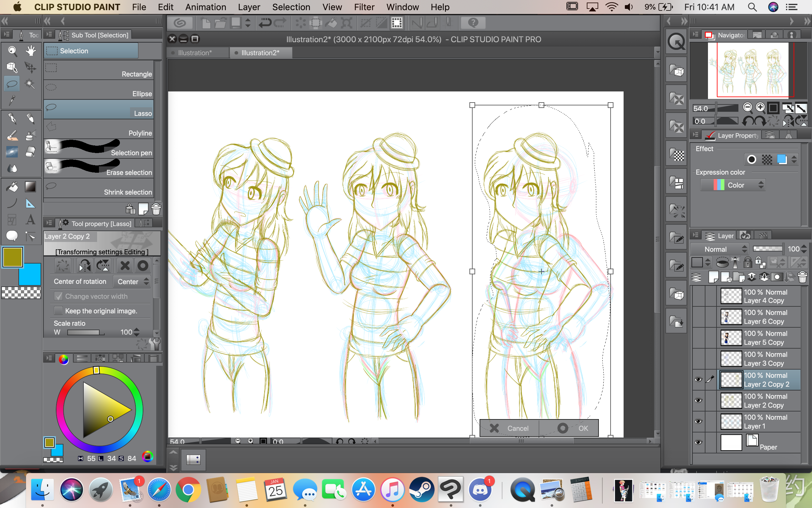Click OK to confirm transformation

(x=569, y=428)
